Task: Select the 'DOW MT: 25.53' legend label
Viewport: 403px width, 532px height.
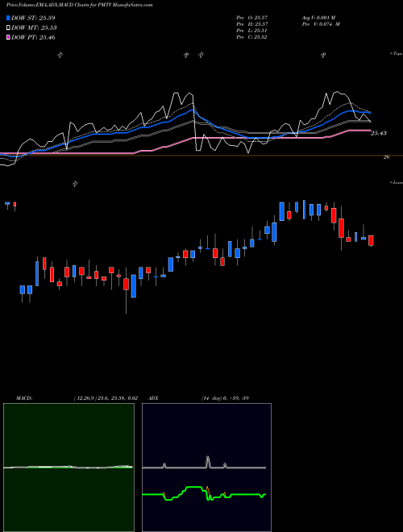Action: 34,28
